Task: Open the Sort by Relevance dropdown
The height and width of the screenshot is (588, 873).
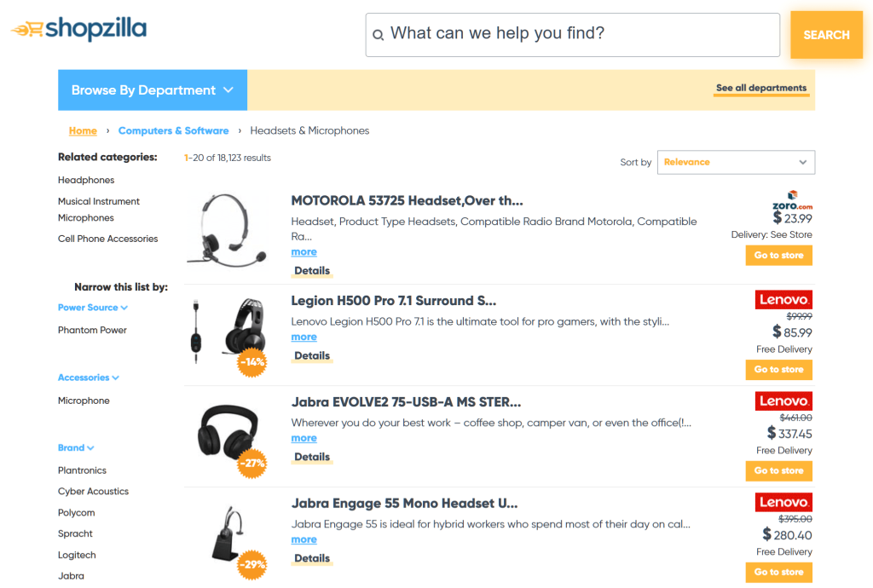Action: point(735,162)
